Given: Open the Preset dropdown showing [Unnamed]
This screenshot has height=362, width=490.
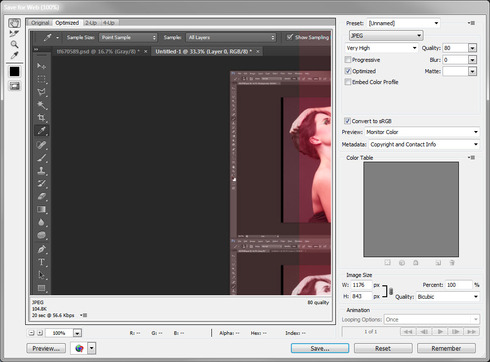Looking at the screenshot, I should click(403, 23).
